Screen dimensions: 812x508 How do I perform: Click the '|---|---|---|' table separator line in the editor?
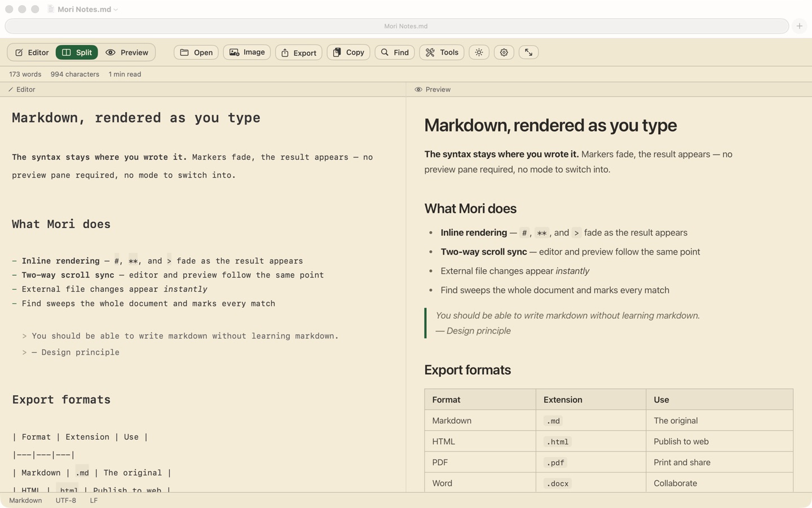[43, 455]
